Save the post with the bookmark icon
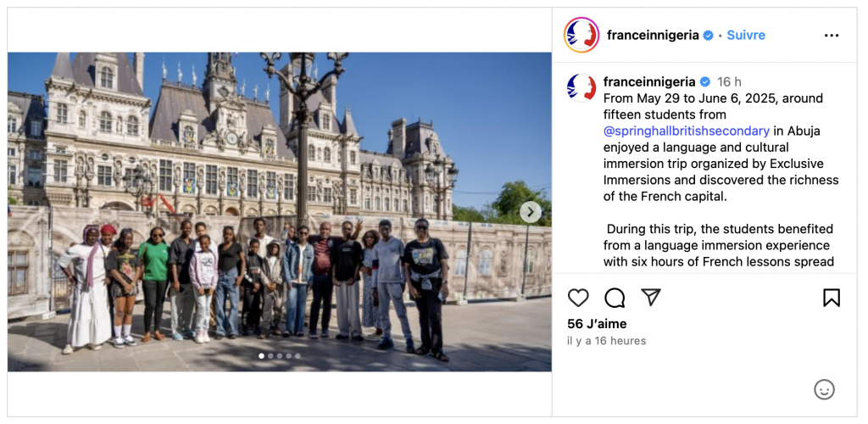Screen dimensions: 868x424 tap(832, 298)
